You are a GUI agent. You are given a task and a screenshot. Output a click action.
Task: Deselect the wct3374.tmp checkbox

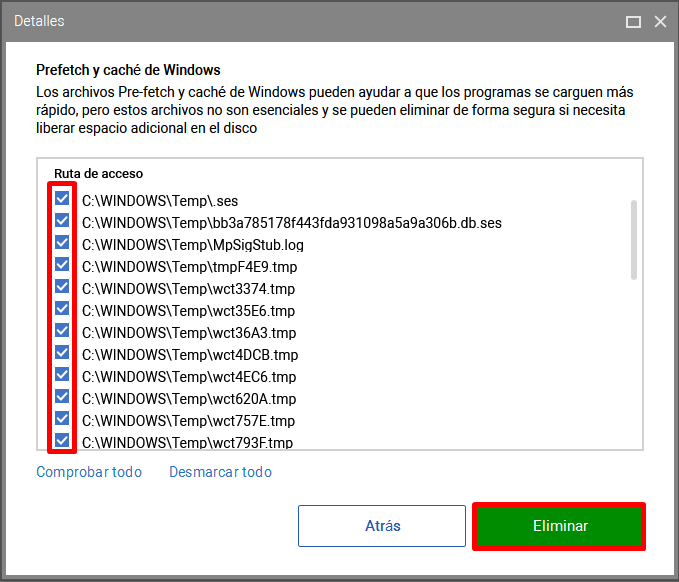click(x=62, y=286)
